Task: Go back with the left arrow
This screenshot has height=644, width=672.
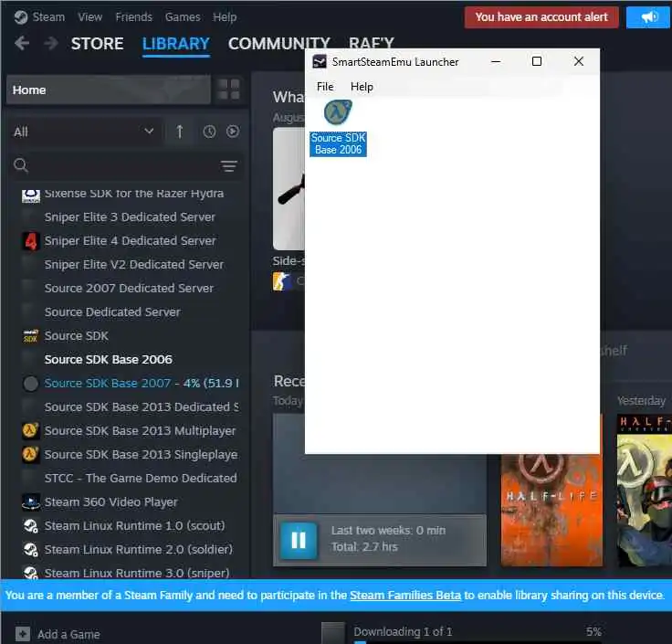Action: [22, 43]
